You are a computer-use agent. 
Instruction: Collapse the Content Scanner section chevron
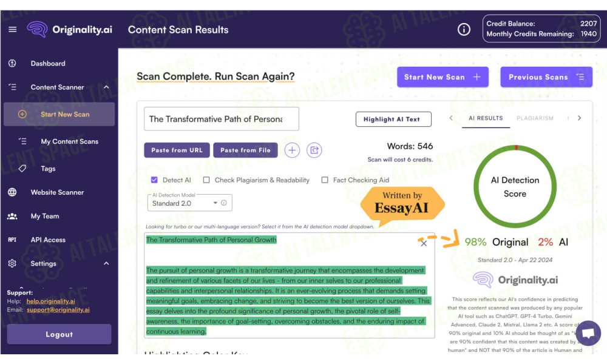point(106,87)
